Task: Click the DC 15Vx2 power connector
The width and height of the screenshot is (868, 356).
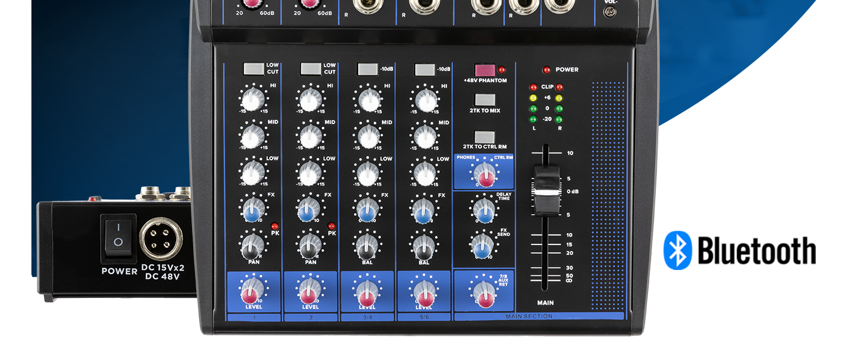Action: (161, 239)
